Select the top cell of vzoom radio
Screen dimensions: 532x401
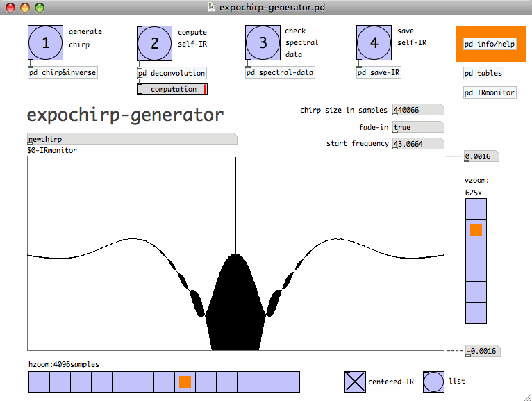[x=476, y=208]
